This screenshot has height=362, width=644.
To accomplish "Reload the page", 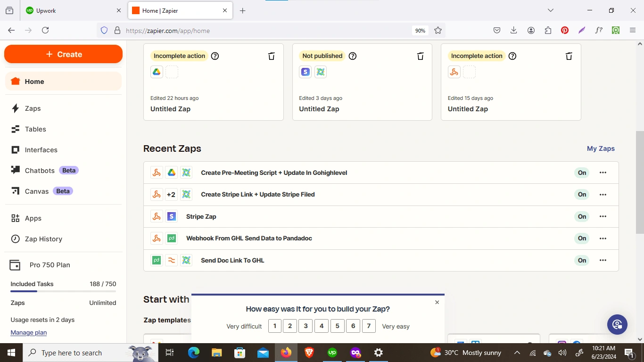I will coord(45,30).
